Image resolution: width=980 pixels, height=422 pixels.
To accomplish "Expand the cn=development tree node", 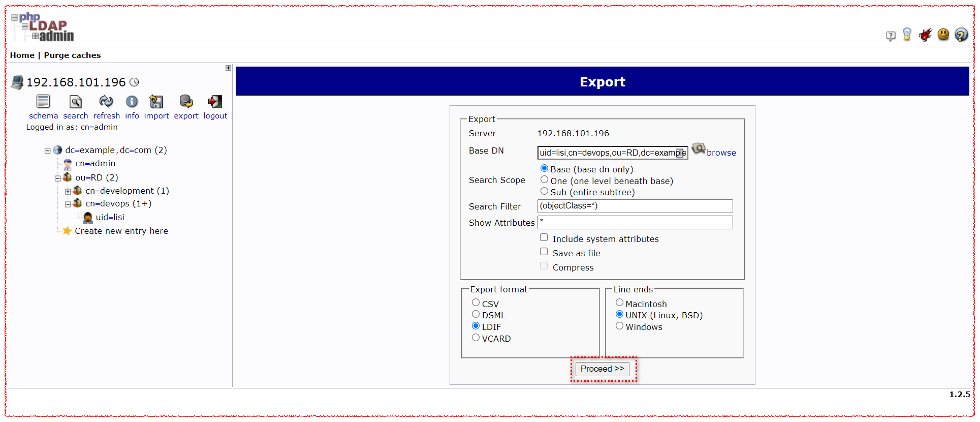I will (68, 192).
